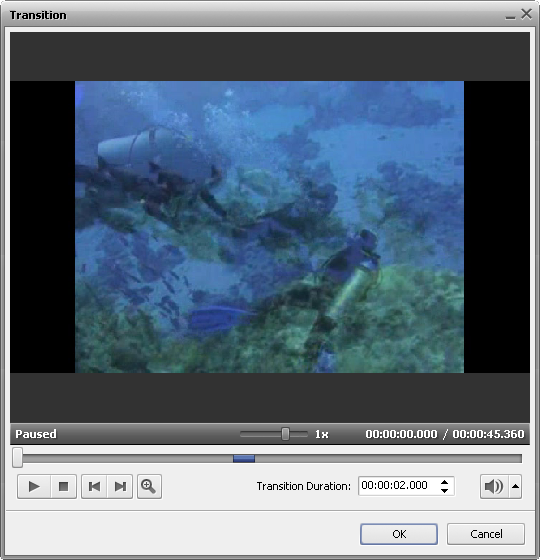Confirm the transition with OK
The height and width of the screenshot is (560, 540).
(399, 534)
